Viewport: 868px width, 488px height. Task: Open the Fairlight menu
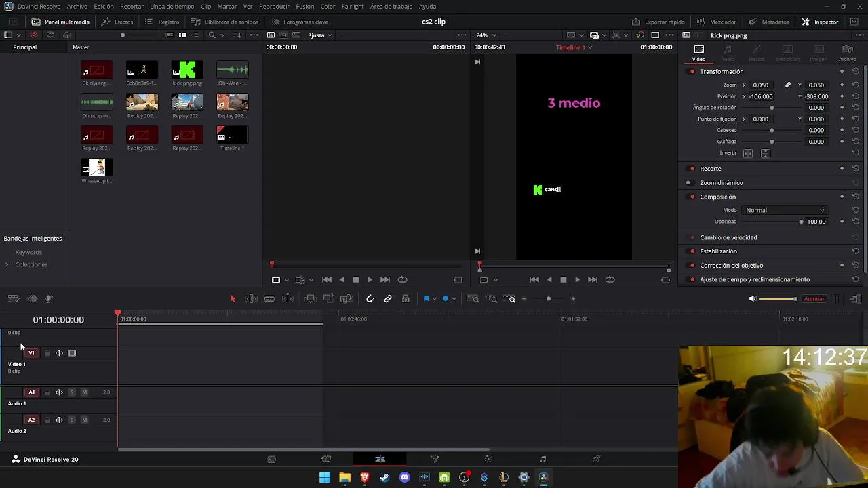(353, 7)
